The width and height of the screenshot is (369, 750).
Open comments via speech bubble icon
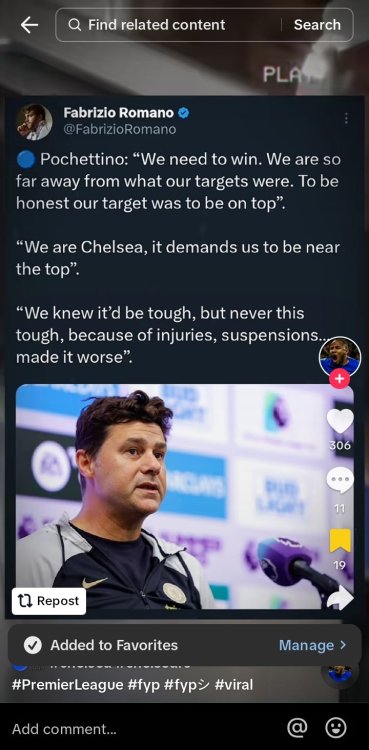(340, 480)
